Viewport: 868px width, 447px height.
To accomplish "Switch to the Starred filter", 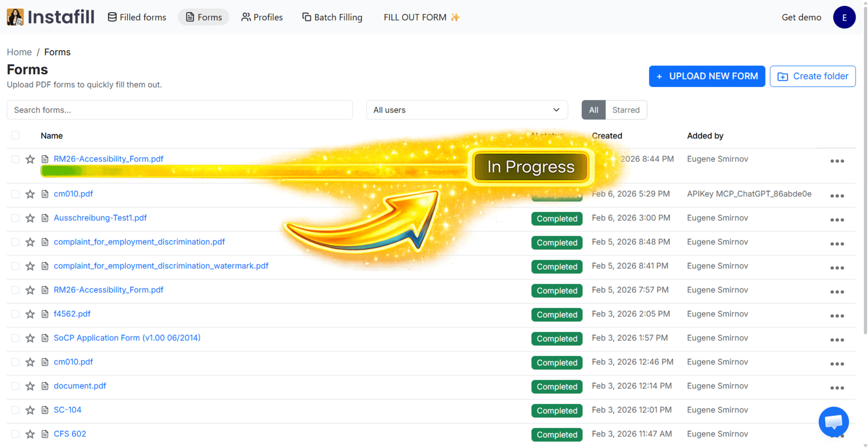I will [626, 109].
